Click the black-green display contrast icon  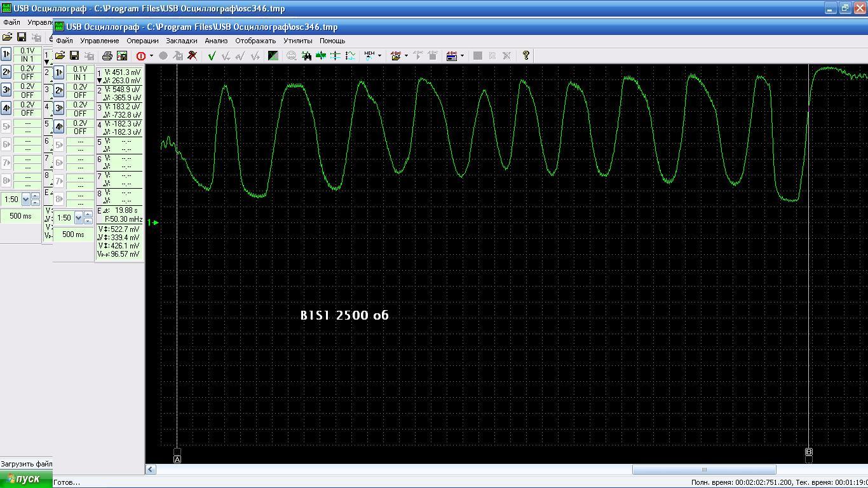(273, 56)
